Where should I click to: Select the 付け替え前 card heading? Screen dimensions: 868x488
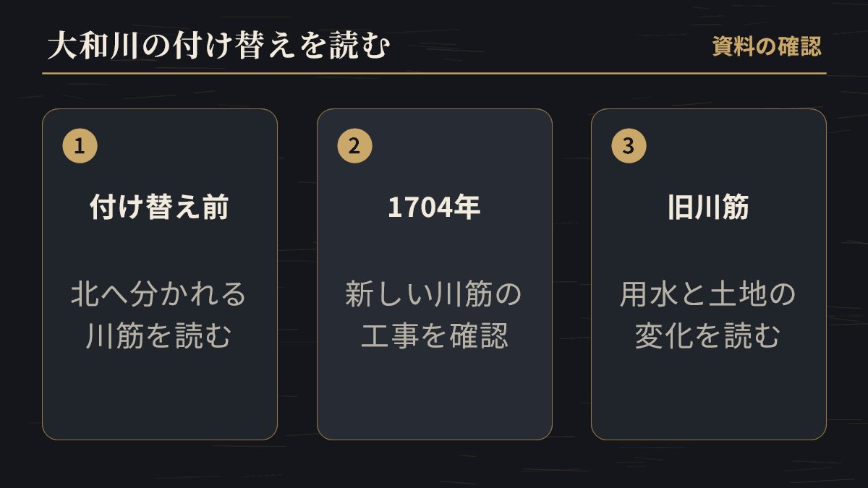click(159, 208)
